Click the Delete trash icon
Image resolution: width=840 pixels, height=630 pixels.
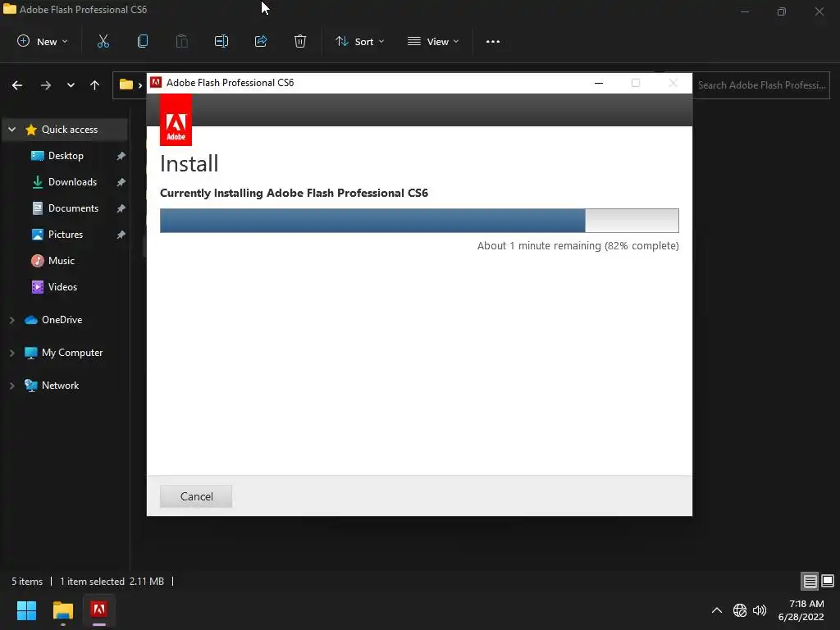[300, 41]
